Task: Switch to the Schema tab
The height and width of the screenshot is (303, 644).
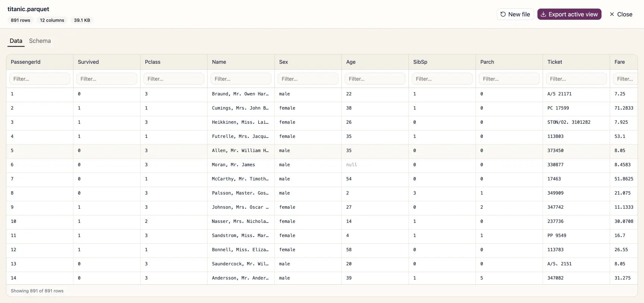Action: [40, 41]
